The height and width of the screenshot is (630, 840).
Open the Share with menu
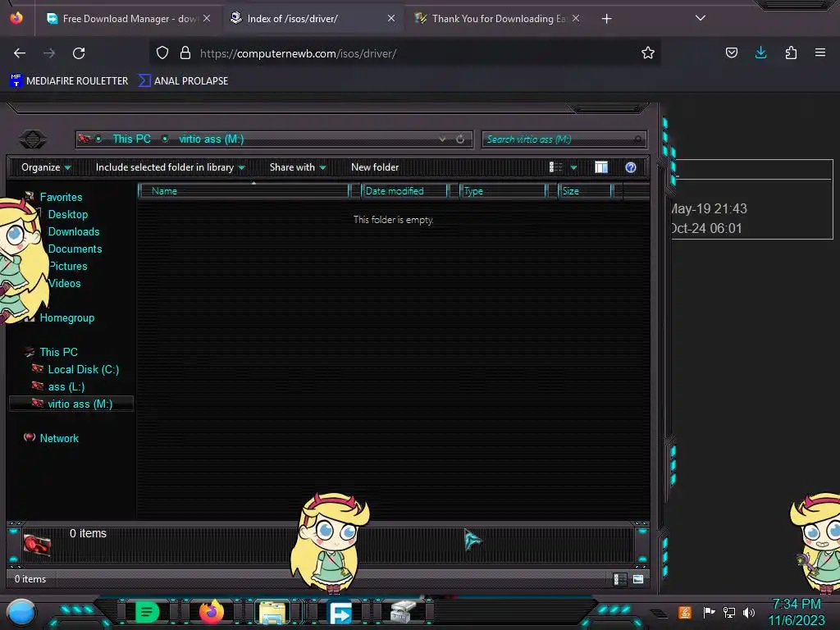coord(298,167)
